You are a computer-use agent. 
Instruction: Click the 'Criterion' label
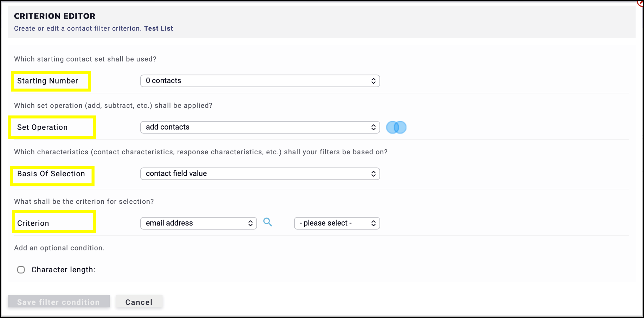coord(33,223)
